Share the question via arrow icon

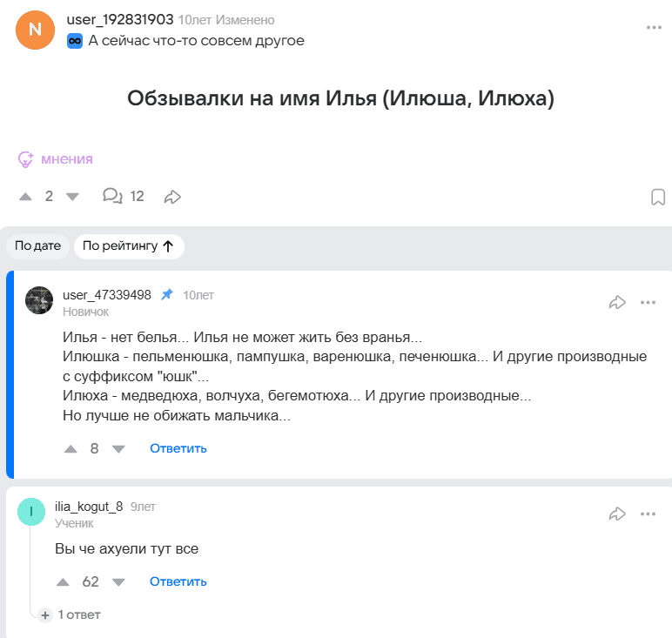click(x=172, y=197)
